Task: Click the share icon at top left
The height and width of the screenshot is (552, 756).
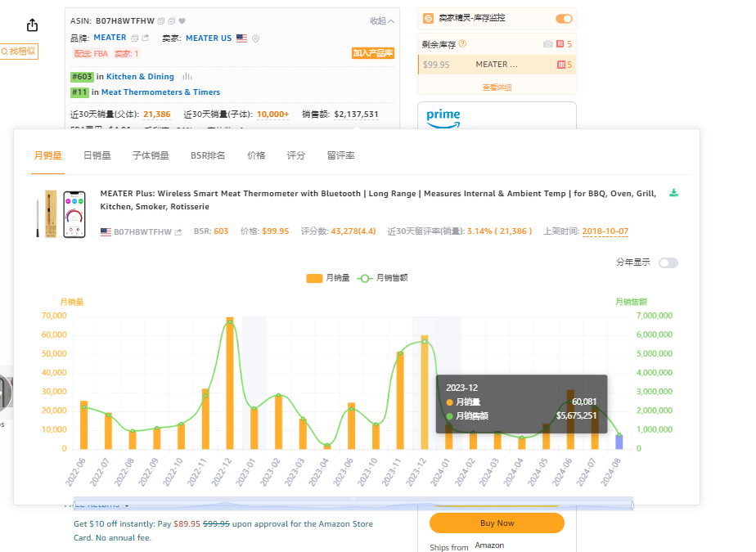Action: [32, 25]
